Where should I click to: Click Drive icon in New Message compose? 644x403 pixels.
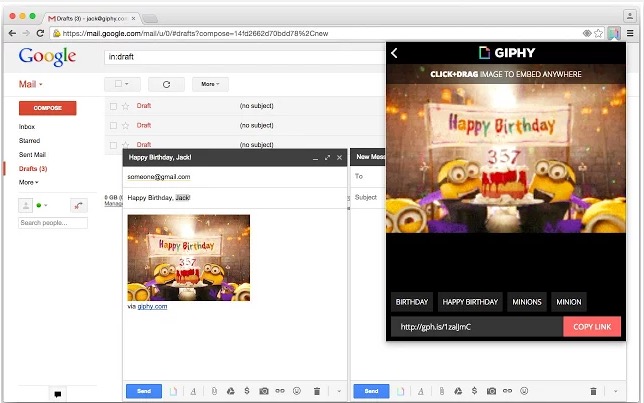click(458, 391)
